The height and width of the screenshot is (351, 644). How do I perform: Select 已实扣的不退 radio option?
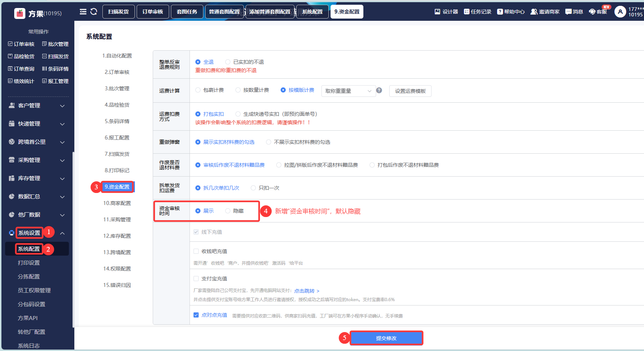click(x=228, y=62)
